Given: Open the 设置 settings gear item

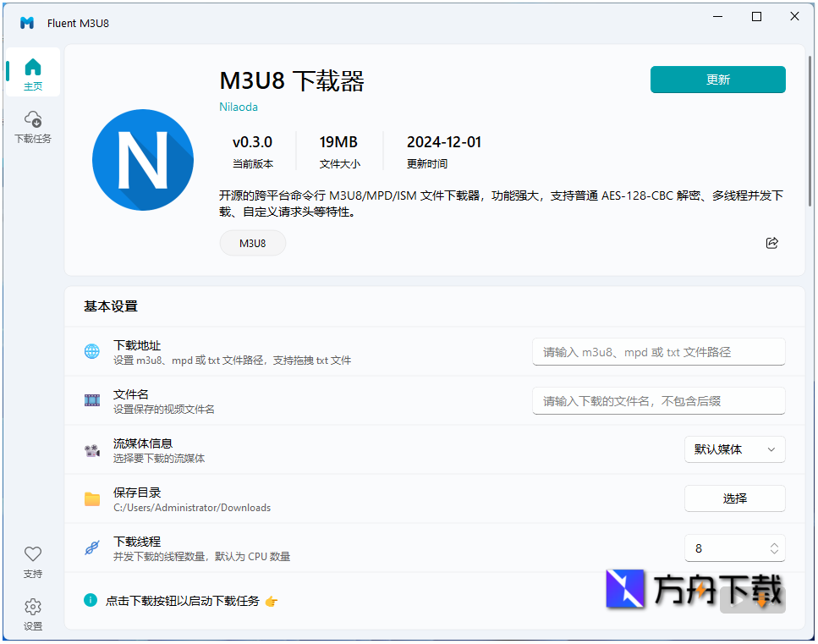Looking at the screenshot, I should coord(33,614).
